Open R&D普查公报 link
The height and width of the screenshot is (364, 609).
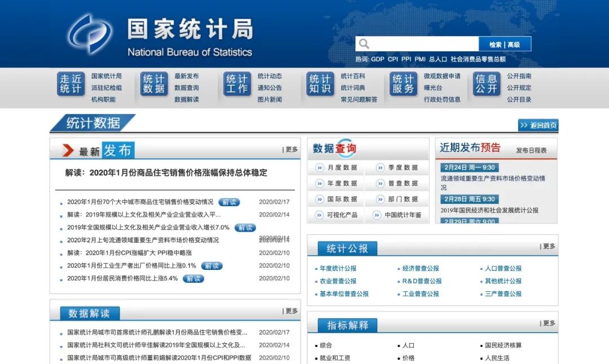pos(422,281)
